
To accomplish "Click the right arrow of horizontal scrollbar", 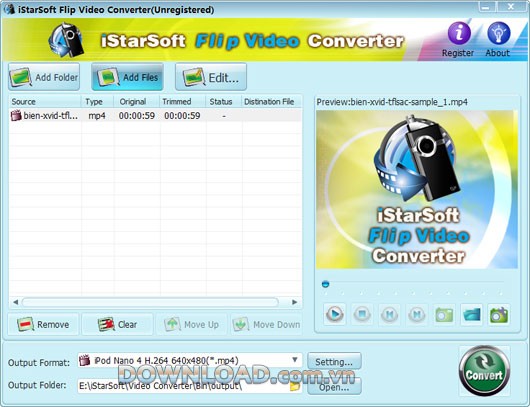I will (x=295, y=302).
